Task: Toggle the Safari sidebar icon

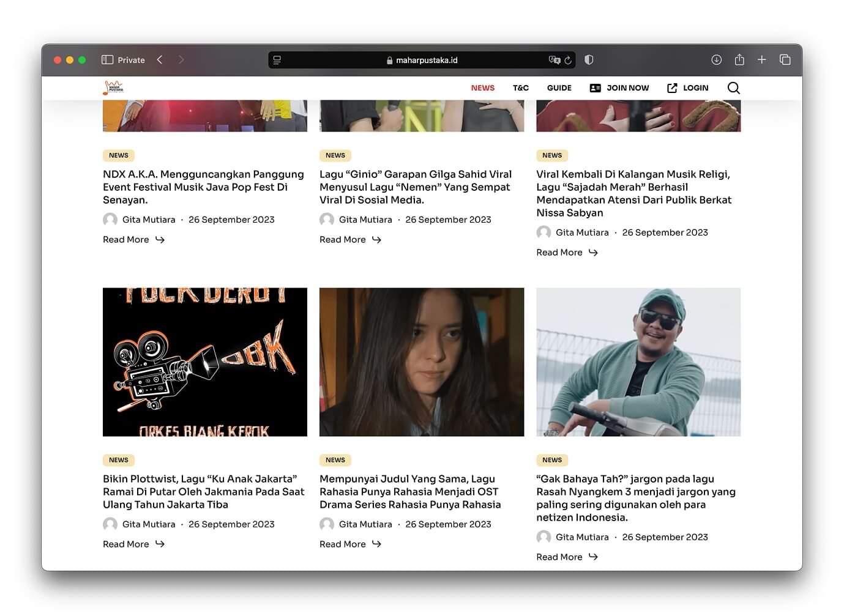Action: click(x=107, y=60)
